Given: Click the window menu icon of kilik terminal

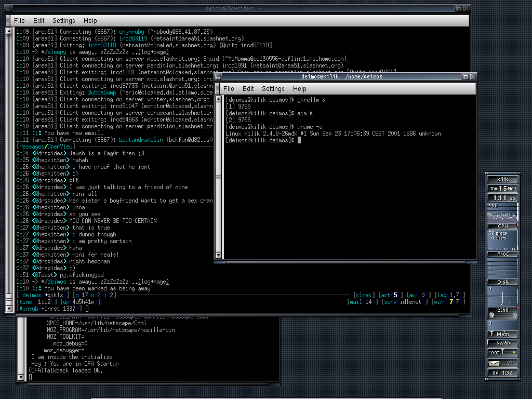Looking at the screenshot, I should 218,76.
